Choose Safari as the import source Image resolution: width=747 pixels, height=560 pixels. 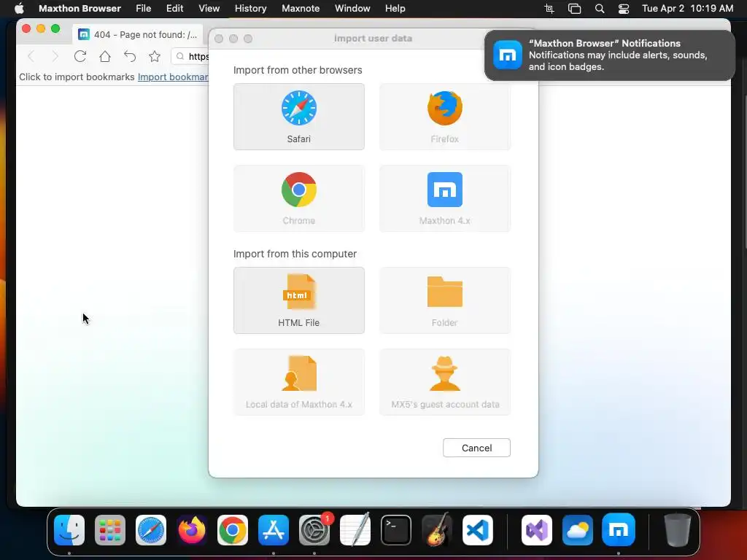pyautogui.click(x=298, y=117)
